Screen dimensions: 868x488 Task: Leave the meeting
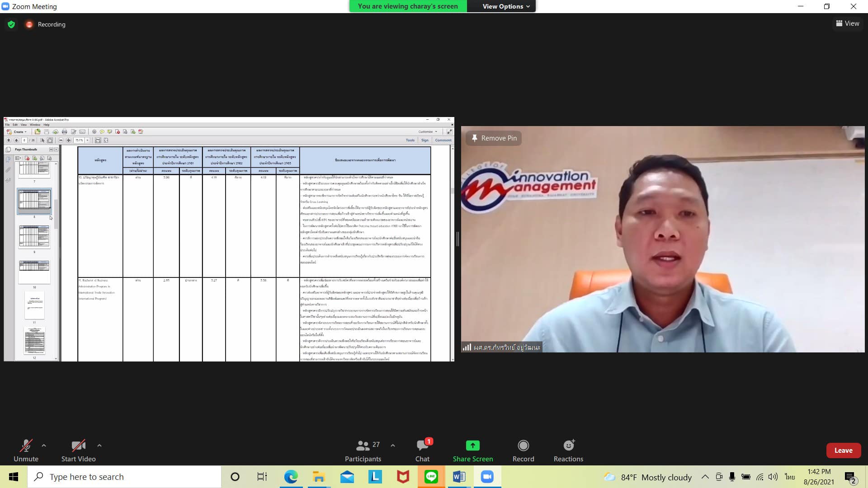843,450
